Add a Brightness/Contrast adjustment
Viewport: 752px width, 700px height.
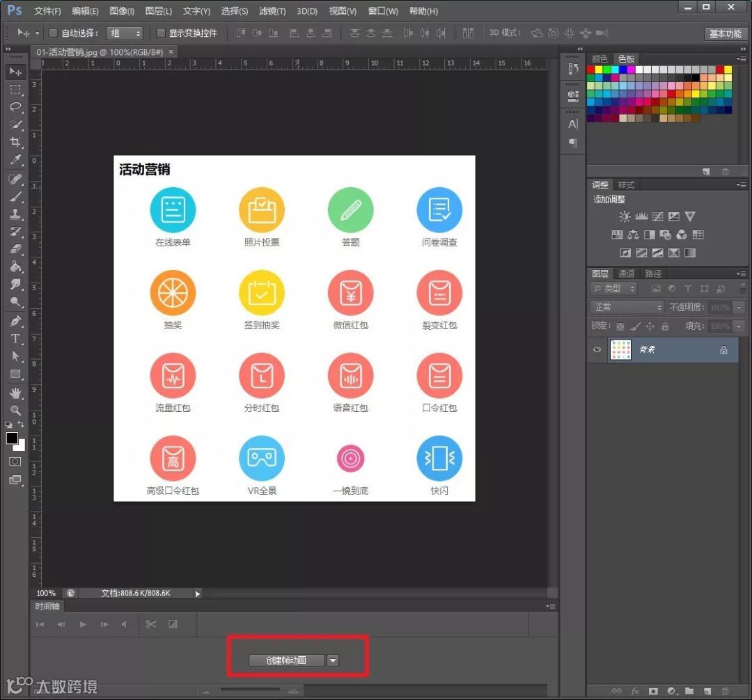(x=625, y=216)
